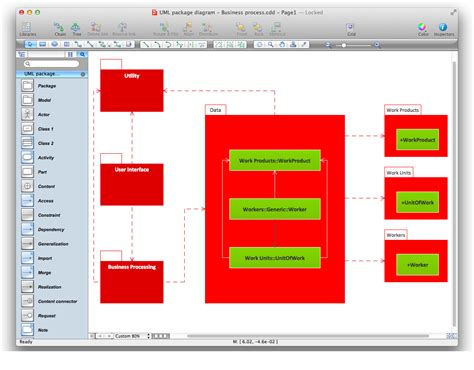Open the Custom zoom percentage dropdown
The height and width of the screenshot is (370, 474).
pyautogui.click(x=133, y=336)
